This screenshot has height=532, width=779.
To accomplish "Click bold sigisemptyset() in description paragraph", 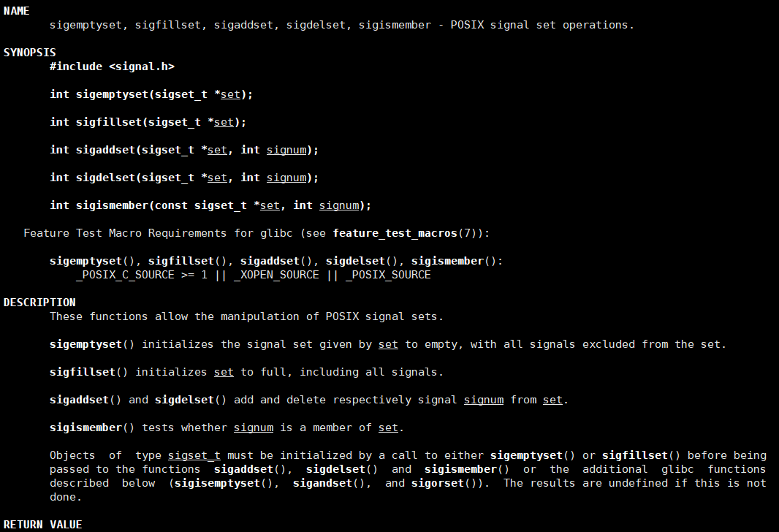I will click(x=224, y=483).
